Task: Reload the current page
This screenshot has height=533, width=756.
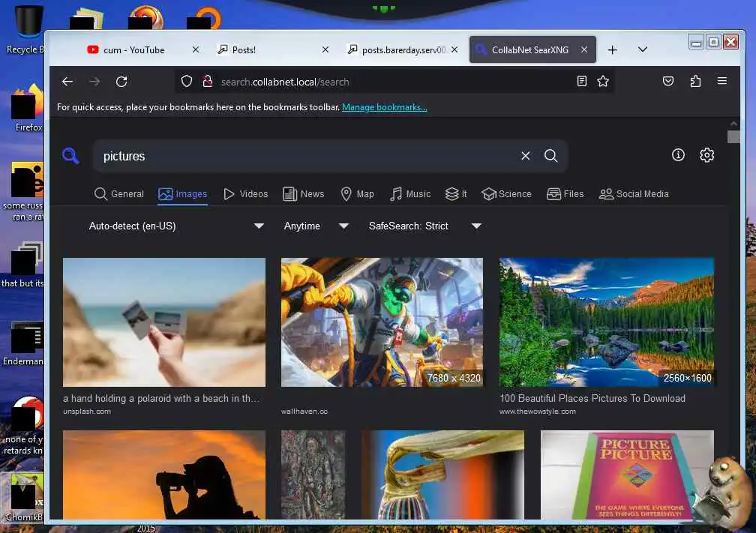Action: tap(121, 82)
